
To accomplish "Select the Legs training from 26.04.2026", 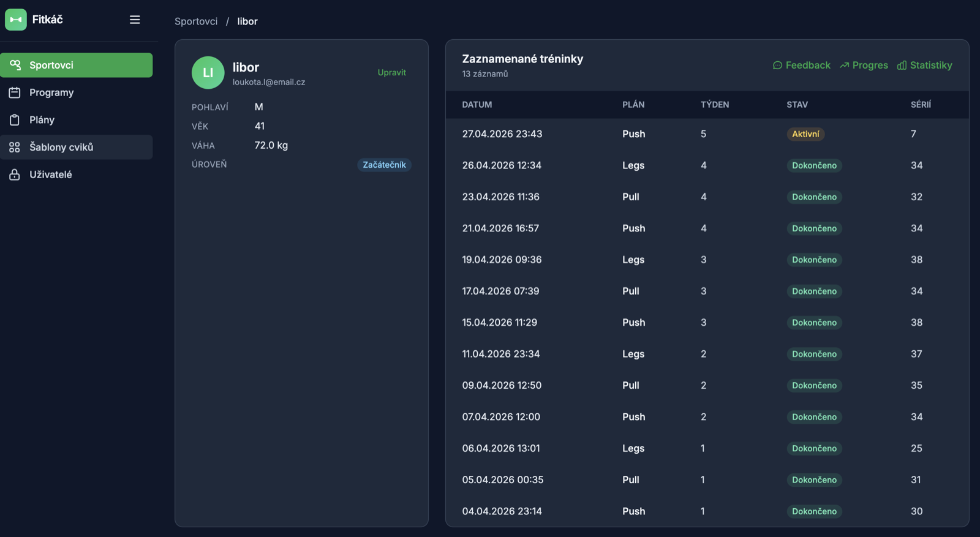I will click(x=707, y=165).
